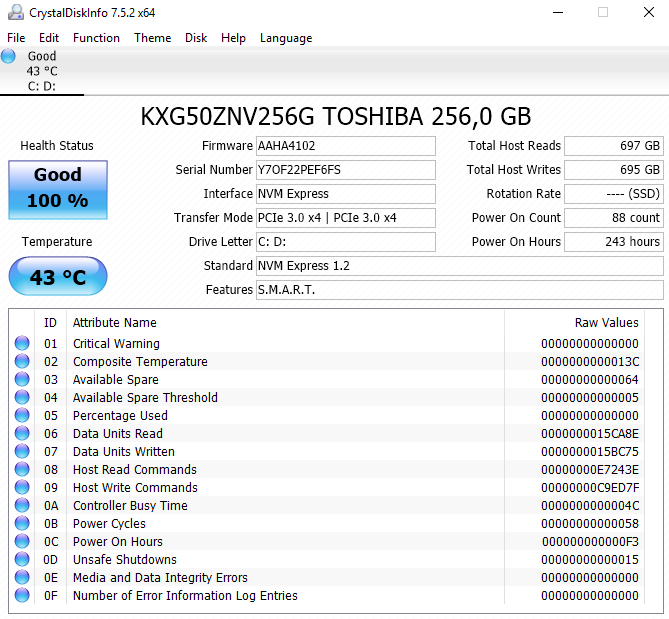Open the Disk menu
This screenshot has width=669, height=619.
pos(196,38)
